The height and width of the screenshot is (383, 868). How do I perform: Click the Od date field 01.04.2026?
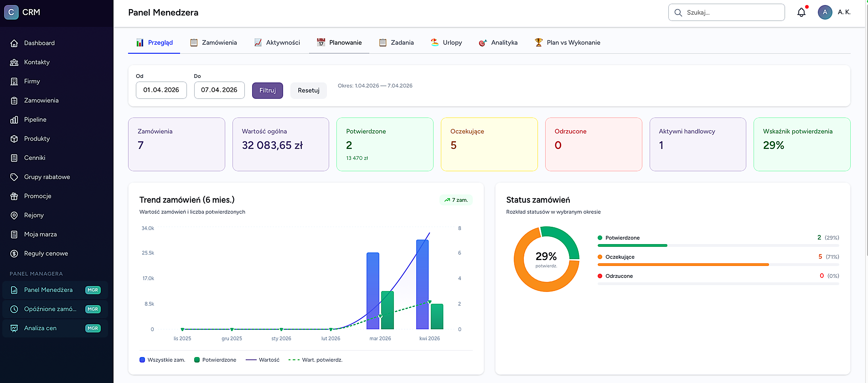(x=161, y=90)
